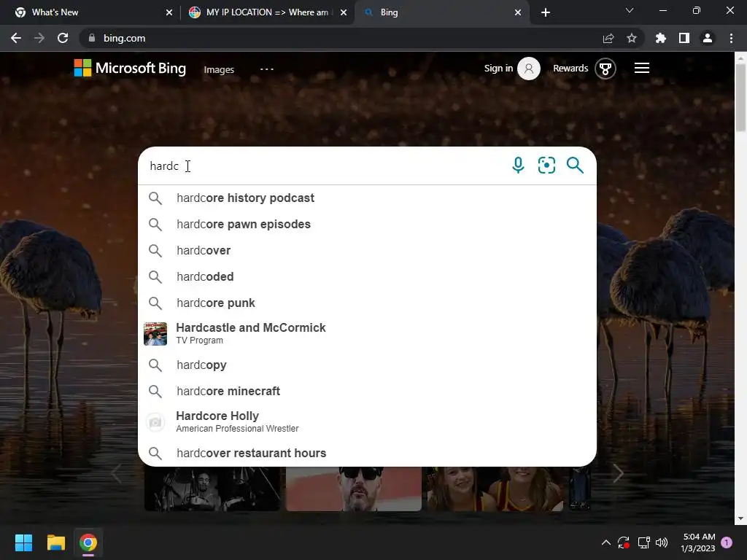This screenshot has width=747, height=560.
Task: Close the MY IP LOCATION tab
Action: point(344,12)
